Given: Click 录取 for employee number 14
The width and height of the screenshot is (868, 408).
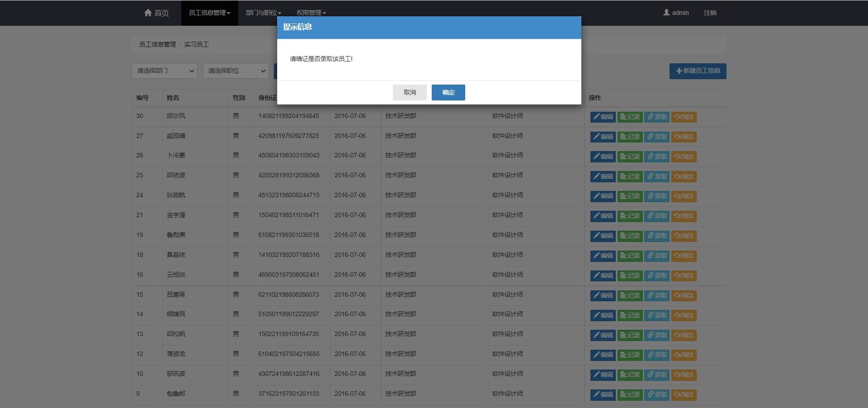Looking at the screenshot, I should point(656,315).
